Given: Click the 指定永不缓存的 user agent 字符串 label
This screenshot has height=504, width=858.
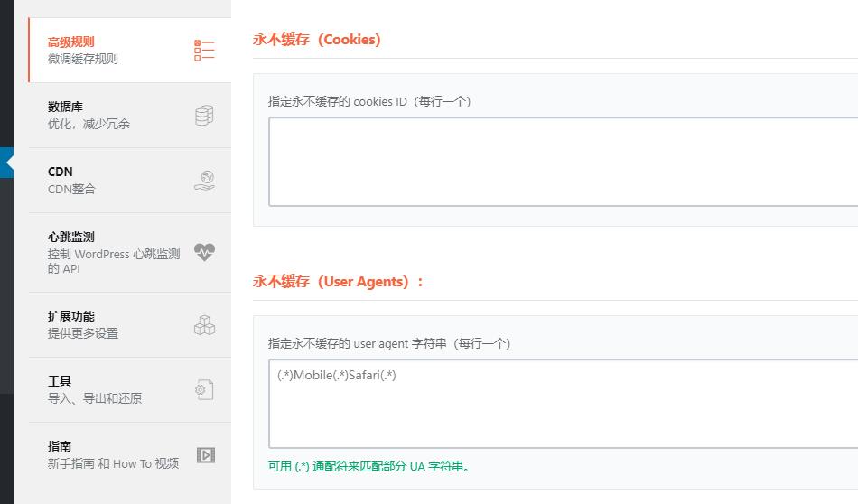Looking at the screenshot, I should coord(389,343).
